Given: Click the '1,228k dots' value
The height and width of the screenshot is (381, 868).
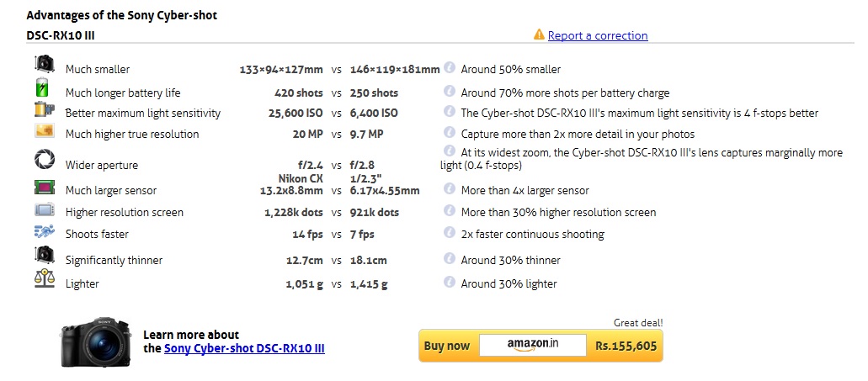Looking at the screenshot, I should click(293, 212).
